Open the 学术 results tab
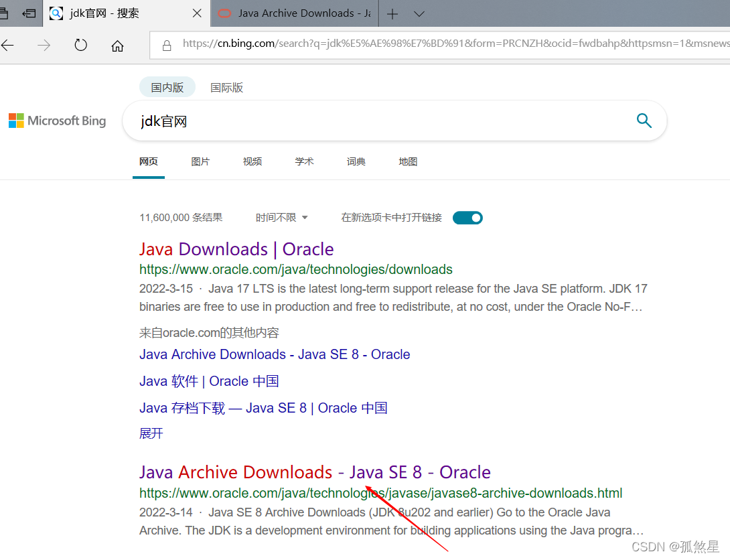This screenshot has width=730, height=560. (304, 161)
